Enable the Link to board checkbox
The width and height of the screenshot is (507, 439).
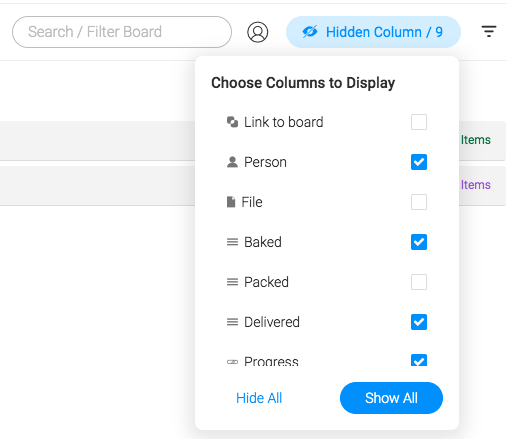[x=419, y=122]
